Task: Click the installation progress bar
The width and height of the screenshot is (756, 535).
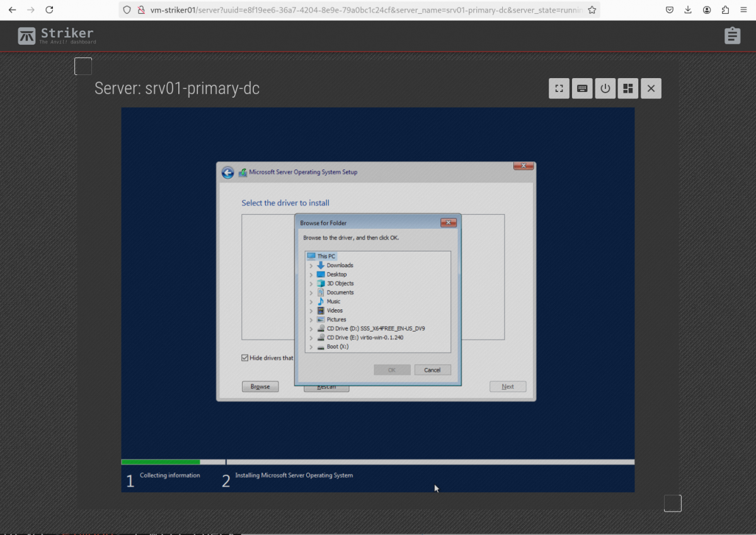Action: (x=377, y=462)
